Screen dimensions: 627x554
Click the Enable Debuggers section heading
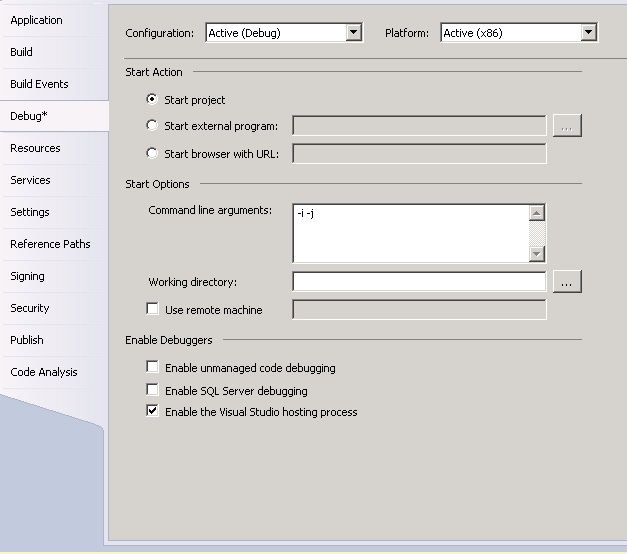[x=169, y=340]
